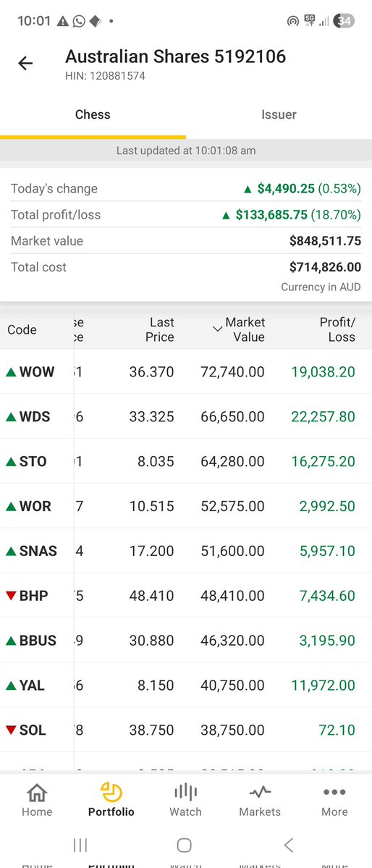This screenshot has width=372, height=868.
Task: Tap BBUS market value 46,320.00
Action: point(232,641)
